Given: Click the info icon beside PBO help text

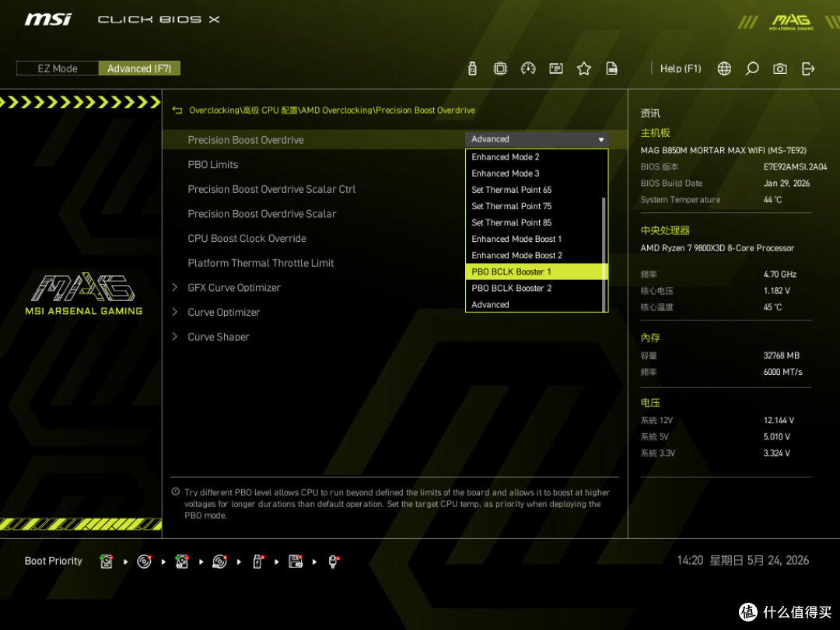Looking at the screenshot, I should point(175,492).
